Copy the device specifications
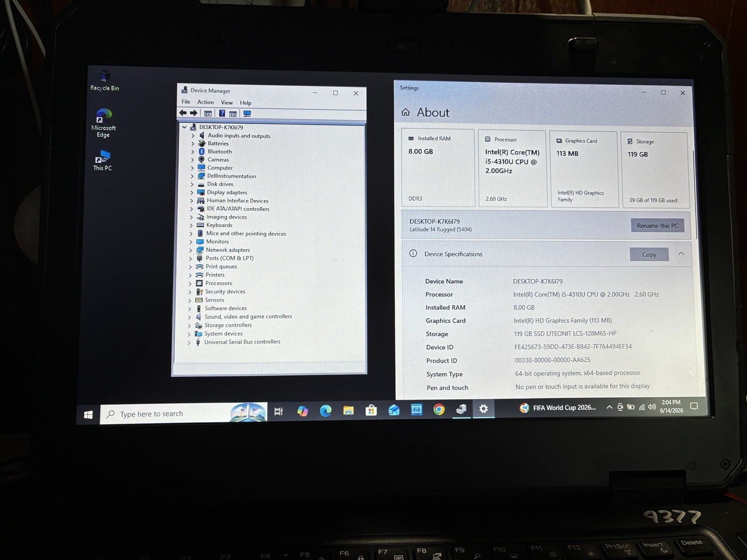The height and width of the screenshot is (560, 747). (x=649, y=254)
